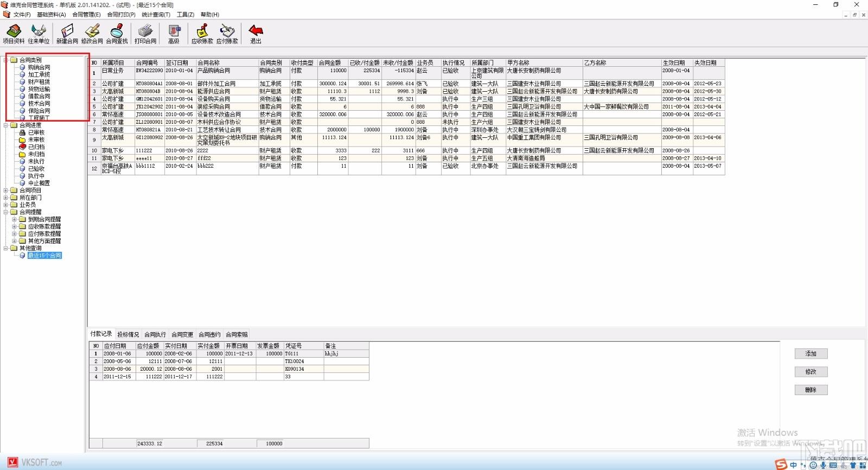Open the 项目资料 house icon

14,34
